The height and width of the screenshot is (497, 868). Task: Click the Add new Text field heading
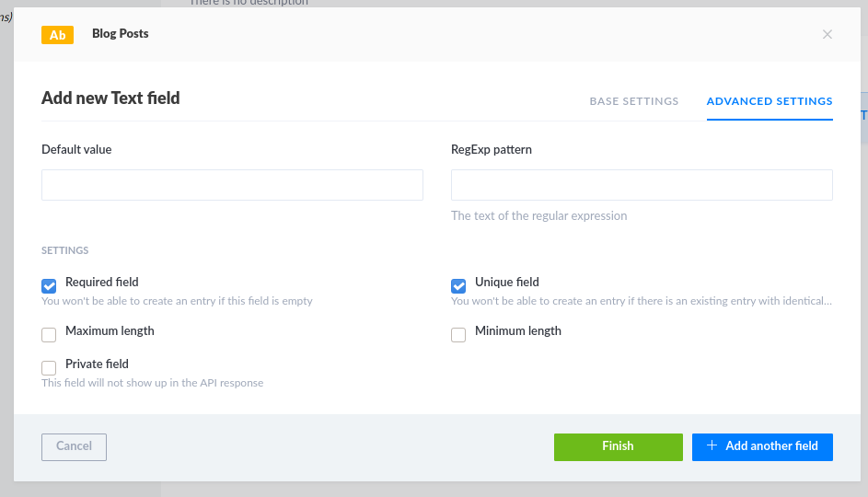(x=110, y=98)
